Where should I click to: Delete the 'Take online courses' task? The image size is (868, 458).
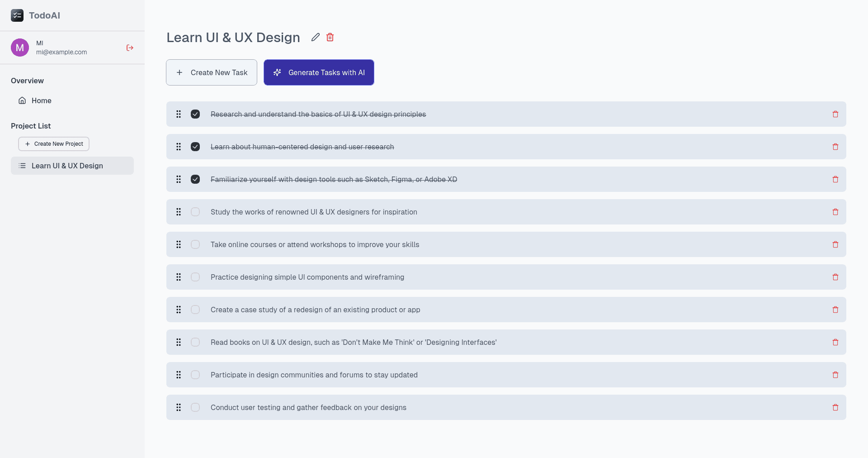[835, 244]
